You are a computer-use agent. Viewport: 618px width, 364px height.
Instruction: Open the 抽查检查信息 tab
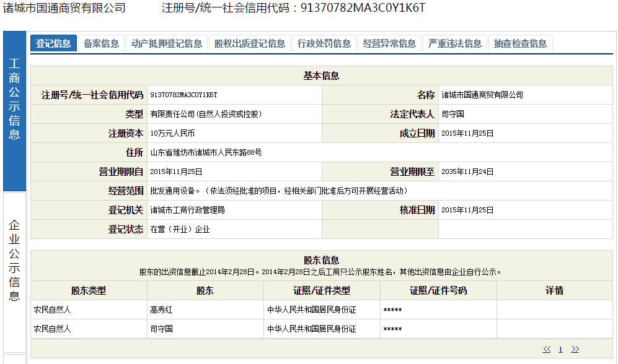coord(521,43)
